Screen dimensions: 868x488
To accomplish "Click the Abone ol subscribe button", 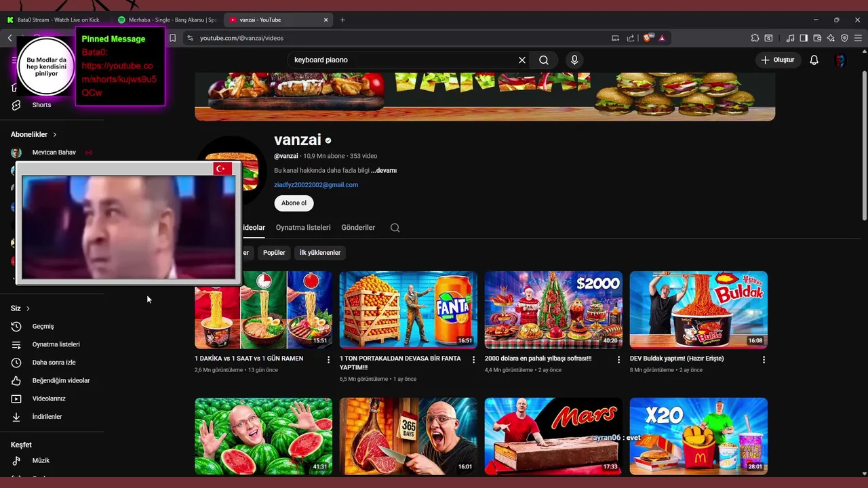I will [294, 203].
